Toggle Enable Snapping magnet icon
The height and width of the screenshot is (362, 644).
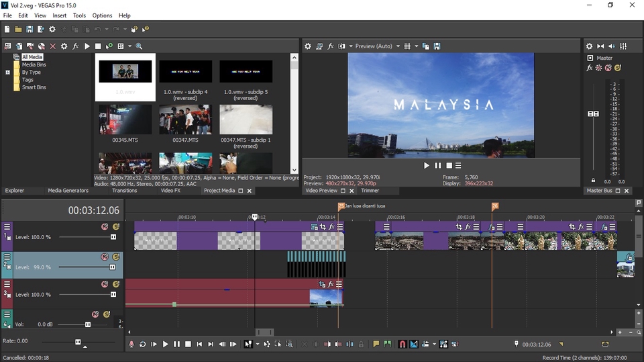click(402, 345)
